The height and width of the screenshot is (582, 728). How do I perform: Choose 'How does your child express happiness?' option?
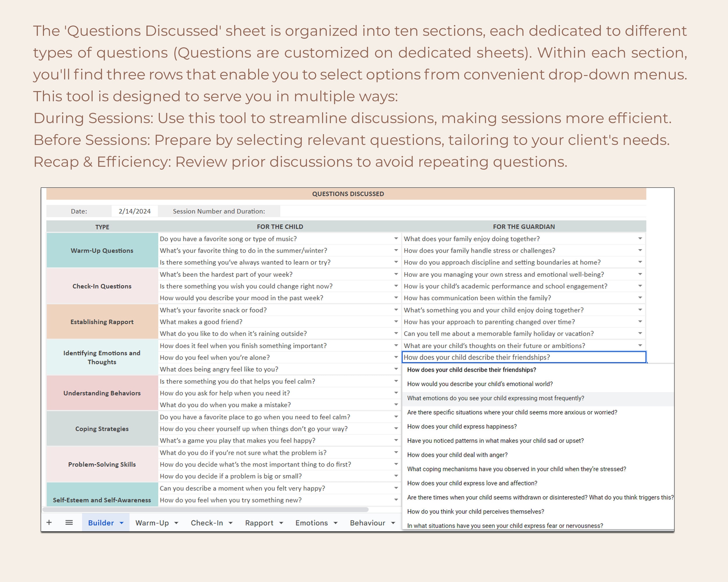pos(538,427)
